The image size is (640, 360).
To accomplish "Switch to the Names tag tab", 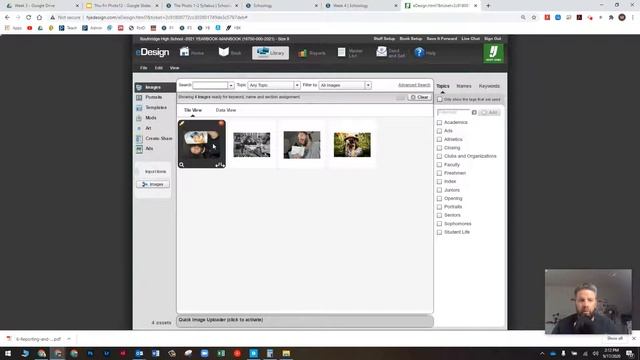I will 464,86.
